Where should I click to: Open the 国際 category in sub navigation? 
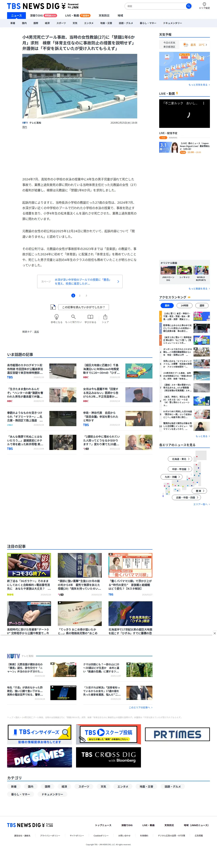36,23
